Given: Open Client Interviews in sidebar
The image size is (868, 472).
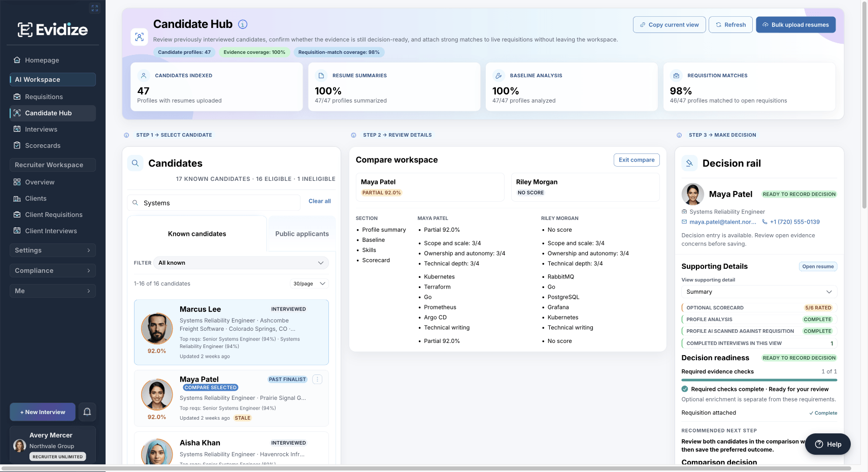Looking at the screenshot, I should (53, 231).
